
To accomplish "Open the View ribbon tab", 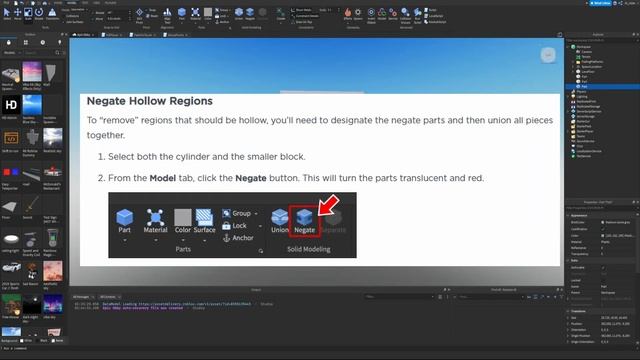I will pos(96,3).
